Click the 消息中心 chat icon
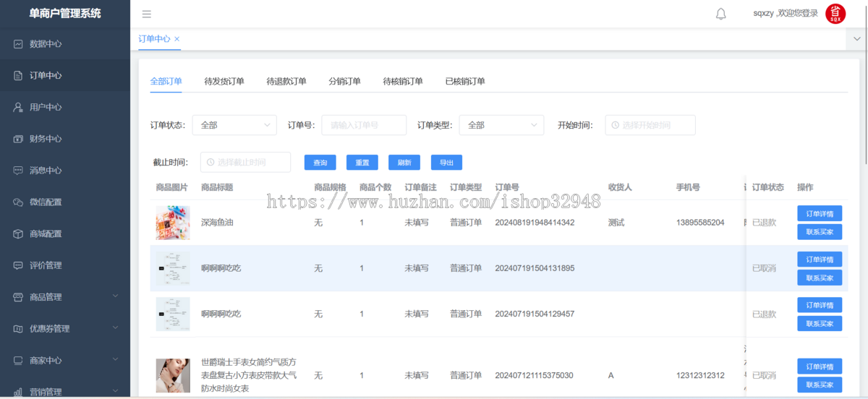The width and height of the screenshot is (868, 399). click(x=18, y=171)
